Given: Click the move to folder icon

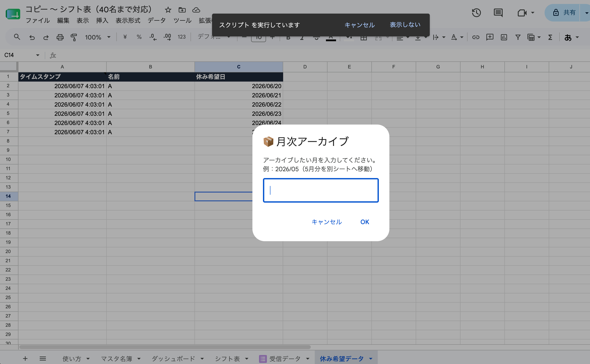Looking at the screenshot, I should pyautogui.click(x=182, y=10).
